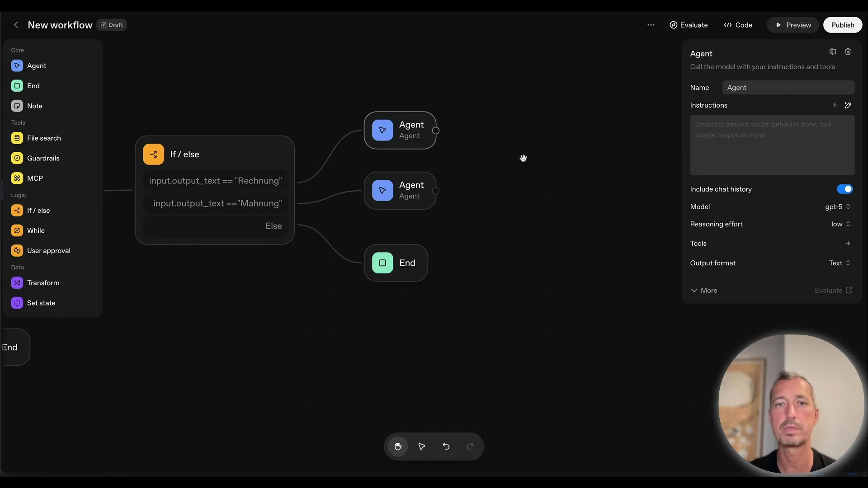The image size is (868, 488).
Task: Disable Include chat history
Action: point(844,189)
